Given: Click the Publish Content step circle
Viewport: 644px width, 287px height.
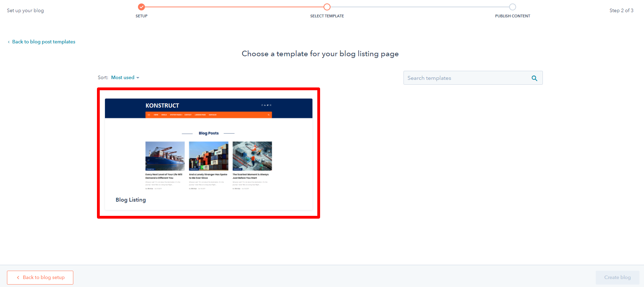Looking at the screenshot, I should [x=513, y=7].
